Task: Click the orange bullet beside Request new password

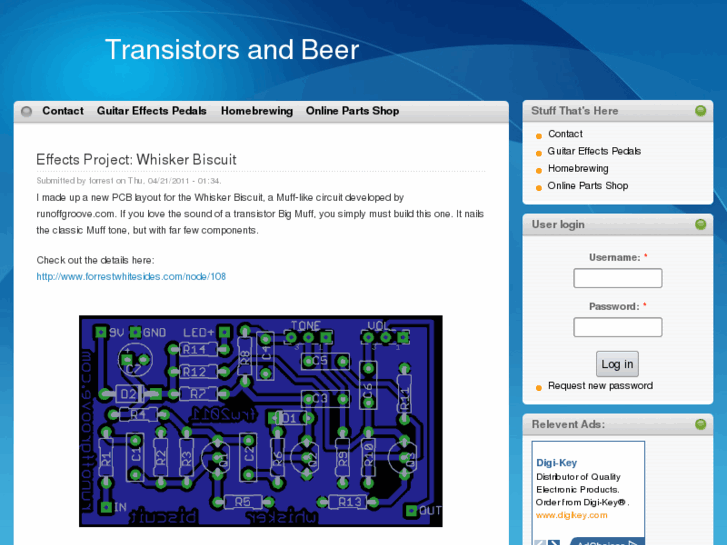Action: (x=539, y=388)
